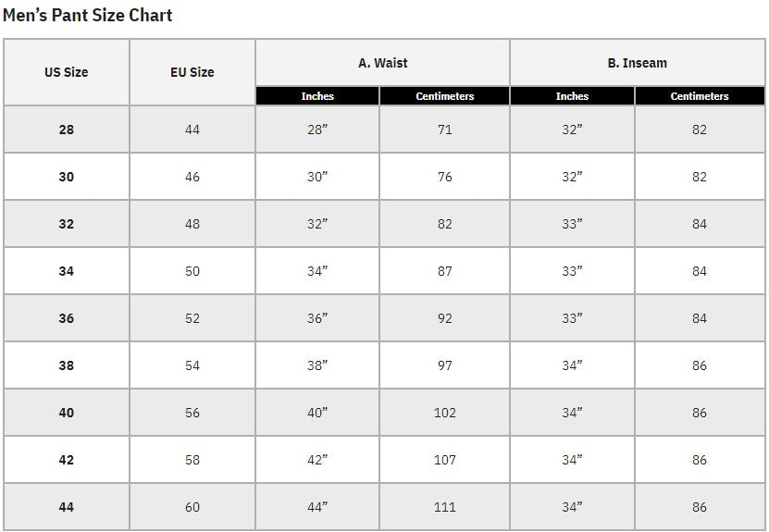Click the Men's Pant Size Chart title
The image size is (769, 532).
[x=87, y=16]
